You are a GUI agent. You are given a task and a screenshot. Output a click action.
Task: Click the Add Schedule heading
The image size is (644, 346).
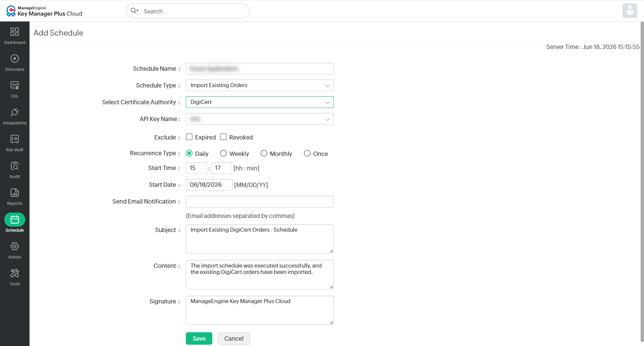click(x=58, y=33)
